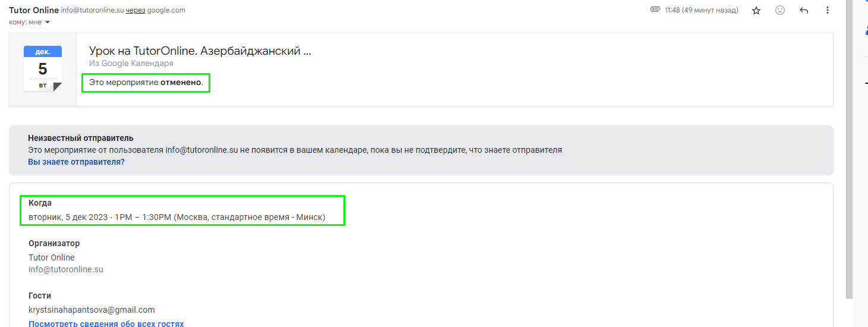Click 'Вы знаете отправителя?' link

pyautogui.click(x=76, y=162)
